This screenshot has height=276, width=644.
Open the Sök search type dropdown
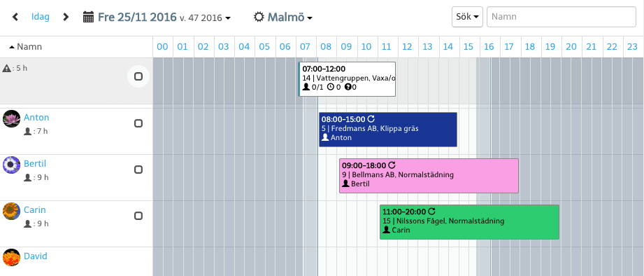[x=467, y=17]
